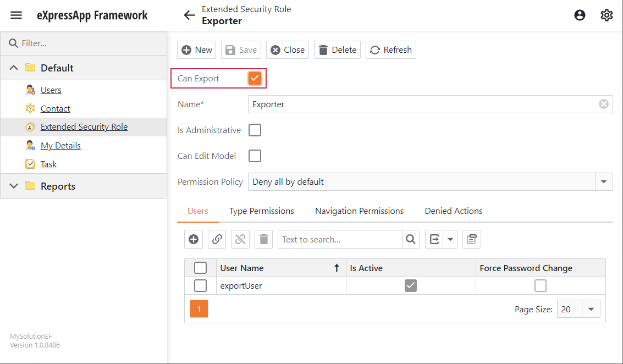Toggle Force Password Change for exportUser
This screenshot has width=623, height=364.
[541, 285]
